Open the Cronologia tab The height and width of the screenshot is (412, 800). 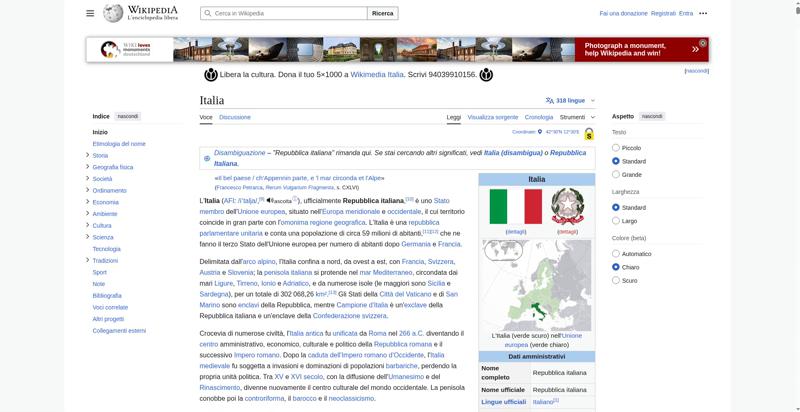tap(539, 117)
